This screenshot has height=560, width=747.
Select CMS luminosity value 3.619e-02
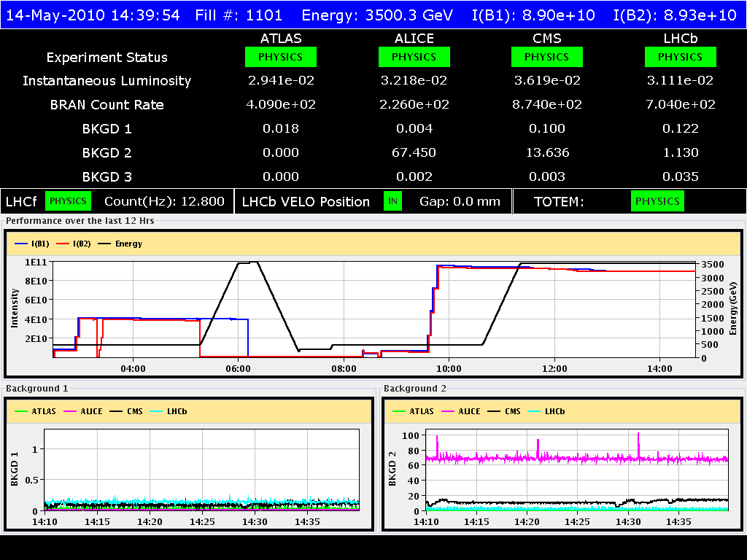coord(547,80)
